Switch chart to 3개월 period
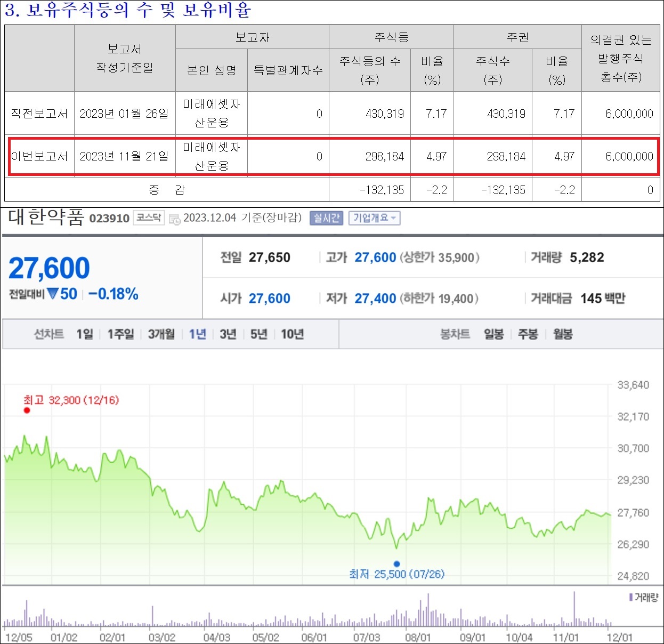 click(161, 334)
